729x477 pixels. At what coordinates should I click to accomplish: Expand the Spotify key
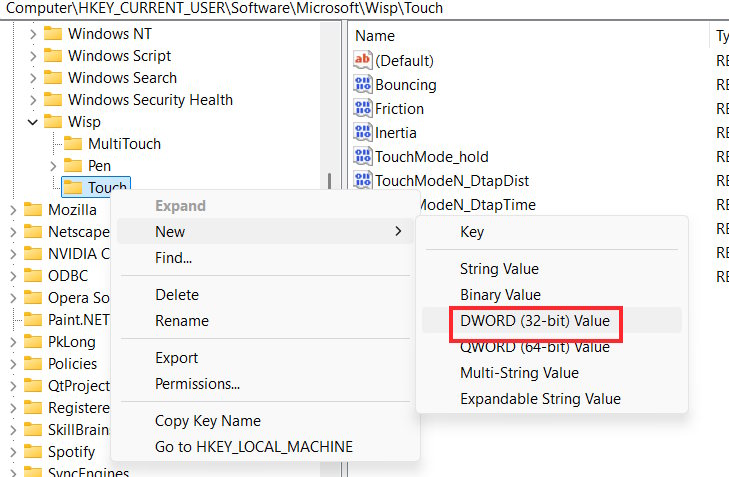13,452
